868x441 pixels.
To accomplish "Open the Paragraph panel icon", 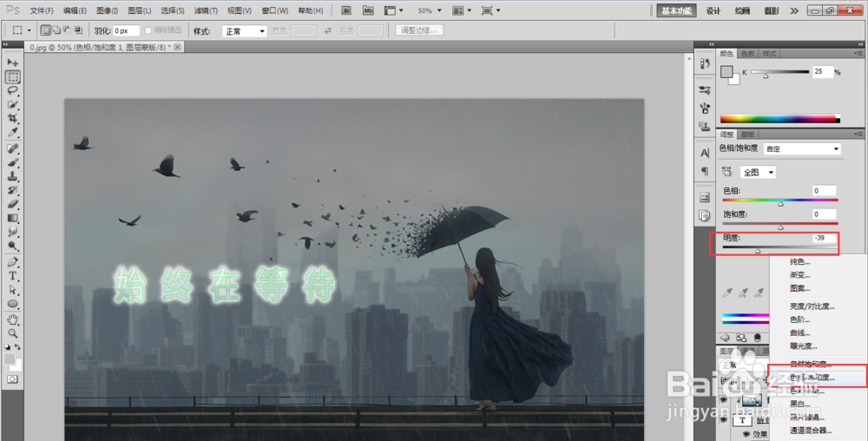I will (x=705, y=170).
